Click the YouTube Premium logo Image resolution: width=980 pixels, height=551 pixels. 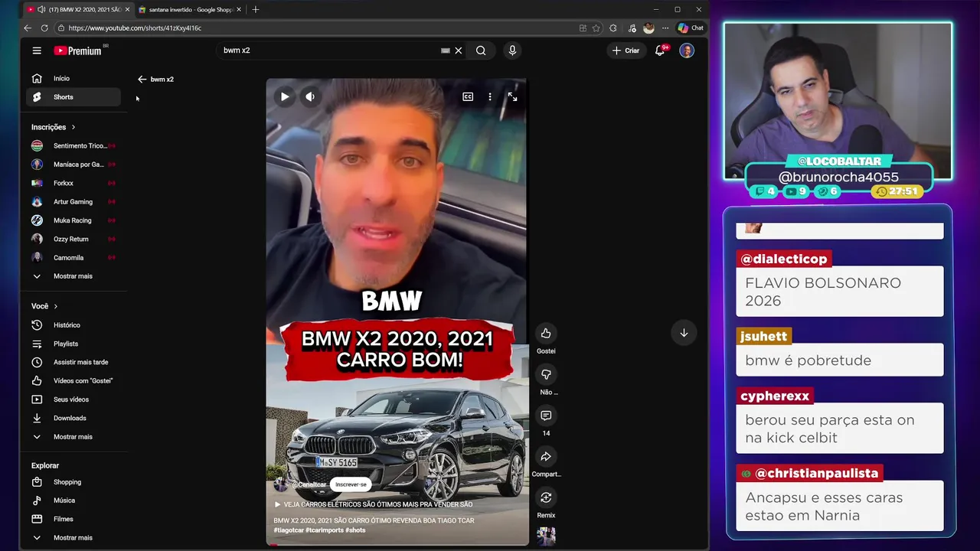78,51
